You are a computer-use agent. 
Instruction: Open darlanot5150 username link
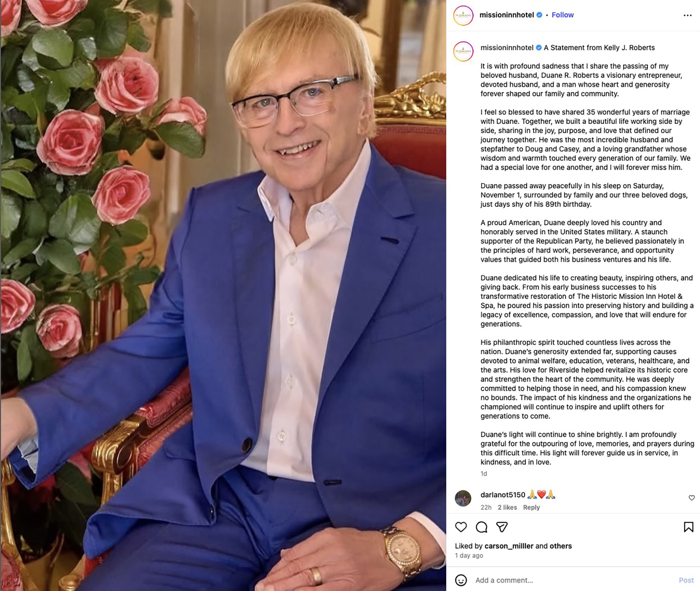pyautogui.click(x=503, y=495)
